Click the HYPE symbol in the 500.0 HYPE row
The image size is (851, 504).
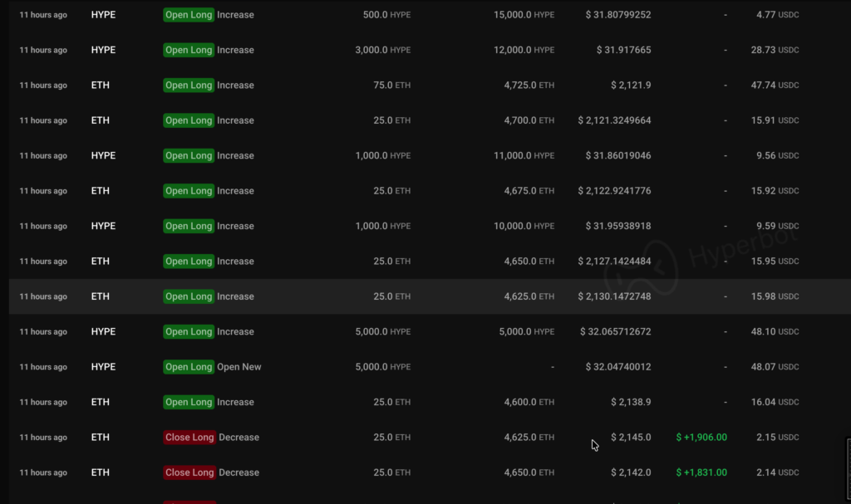pyautogui.click(x=103, y=15)
